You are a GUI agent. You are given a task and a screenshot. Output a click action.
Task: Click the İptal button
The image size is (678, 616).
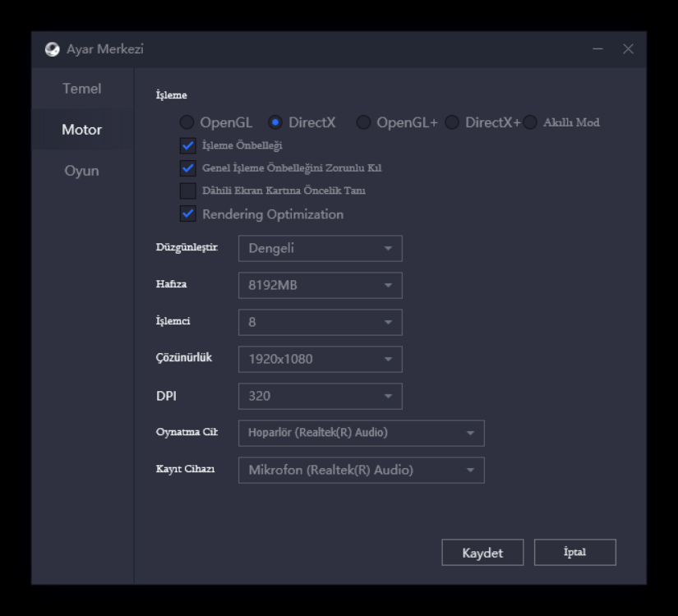(575, 553)
